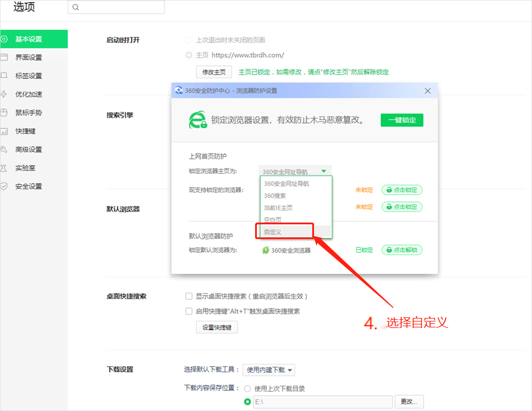Click the green 一键锁定 button
532x411 pixels.
pos(402,120)
